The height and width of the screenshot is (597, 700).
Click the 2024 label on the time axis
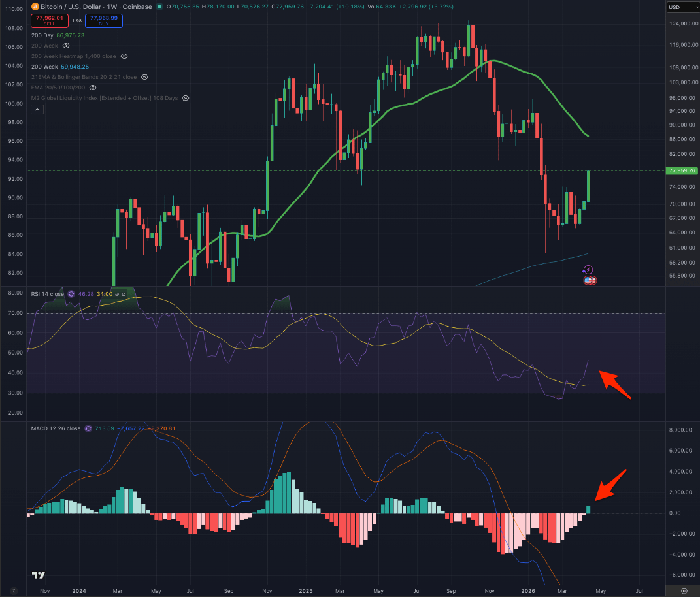point(79,591)
